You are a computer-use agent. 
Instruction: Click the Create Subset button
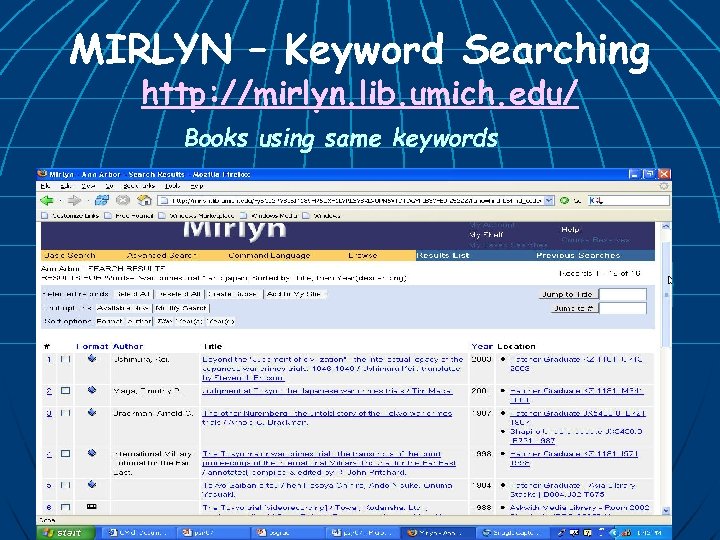click(x=234, y=294)
